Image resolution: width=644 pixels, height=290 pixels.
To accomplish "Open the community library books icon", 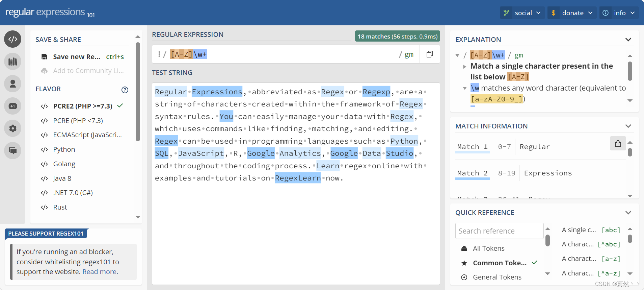I will click(13, 62).
